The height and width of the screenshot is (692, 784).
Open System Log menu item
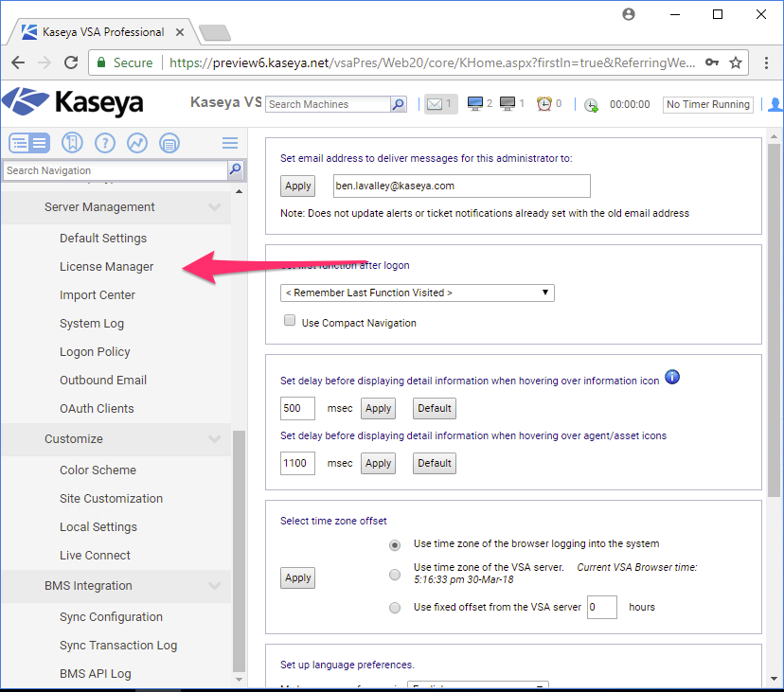pyautogui.click(x=92, y=324)
